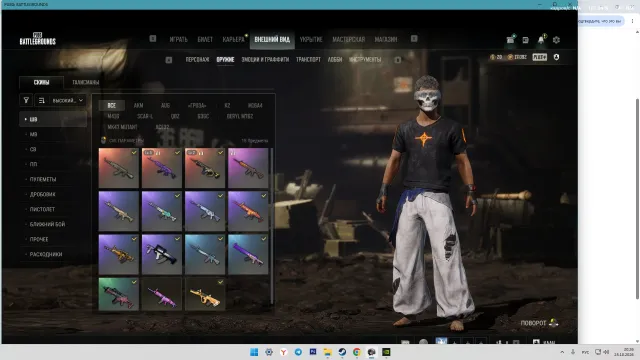Image resolution: width=640 pixels, height=360 pixels.
Task: Open the store cart icon in the top bar
Action: click(510, 40)
